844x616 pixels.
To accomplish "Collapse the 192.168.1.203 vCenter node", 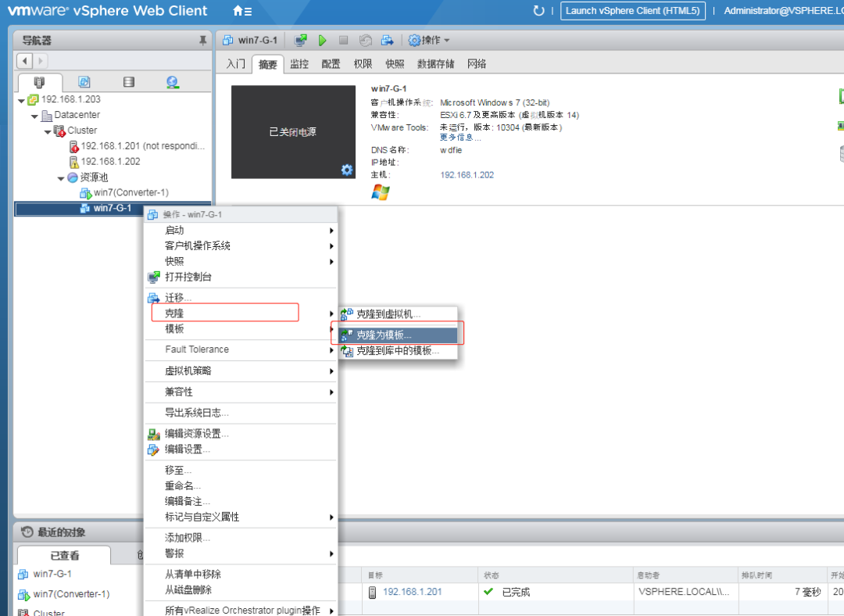I will point(21,100).
